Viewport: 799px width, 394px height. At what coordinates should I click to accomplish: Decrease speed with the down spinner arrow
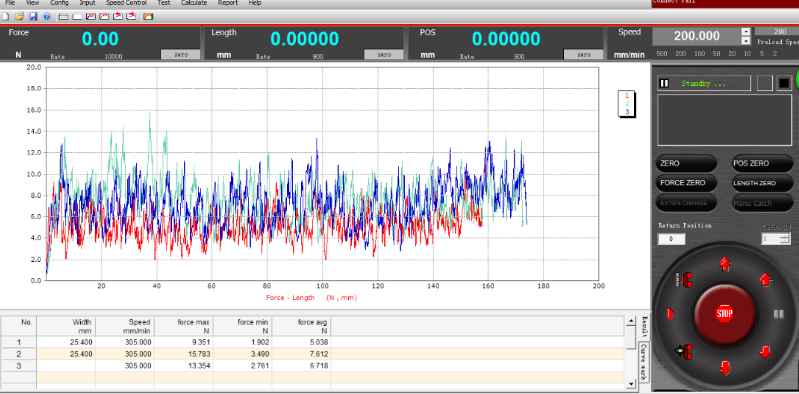[x=746, y=41]
